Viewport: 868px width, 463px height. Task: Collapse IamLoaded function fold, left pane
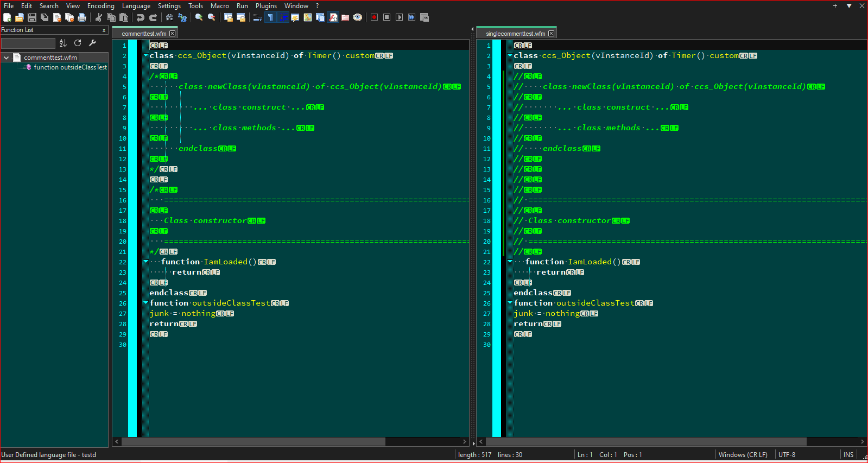(x=145, y=262)
